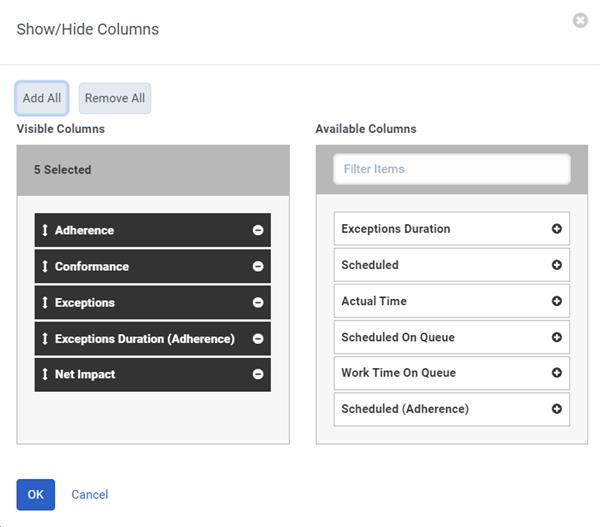Remove Exceptions Duration (Adherence) via minus icon
The image size is (600, 527).
(258, 338)
